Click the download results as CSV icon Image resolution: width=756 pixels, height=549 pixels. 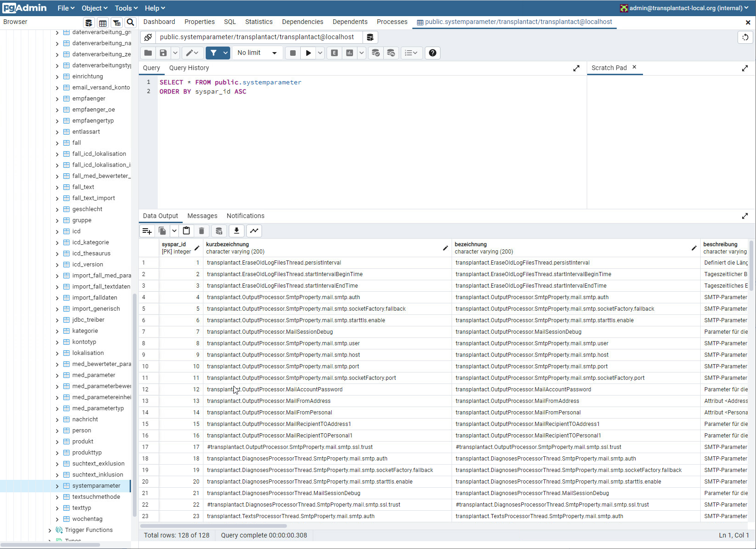pos(237,231)
